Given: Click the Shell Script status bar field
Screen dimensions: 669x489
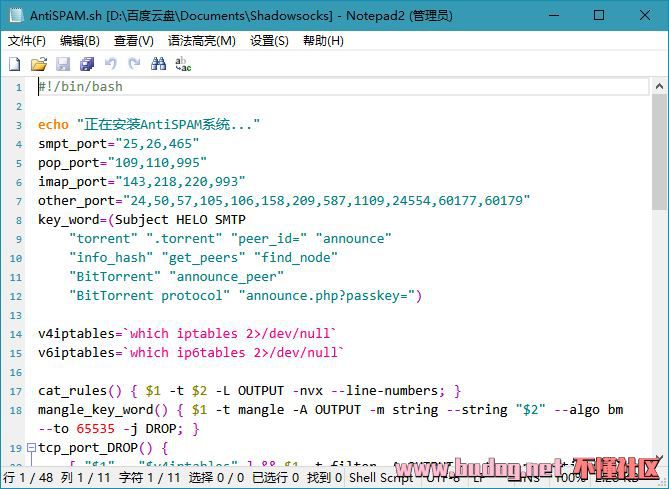Looking at the screenshot, I should (382, 478).
